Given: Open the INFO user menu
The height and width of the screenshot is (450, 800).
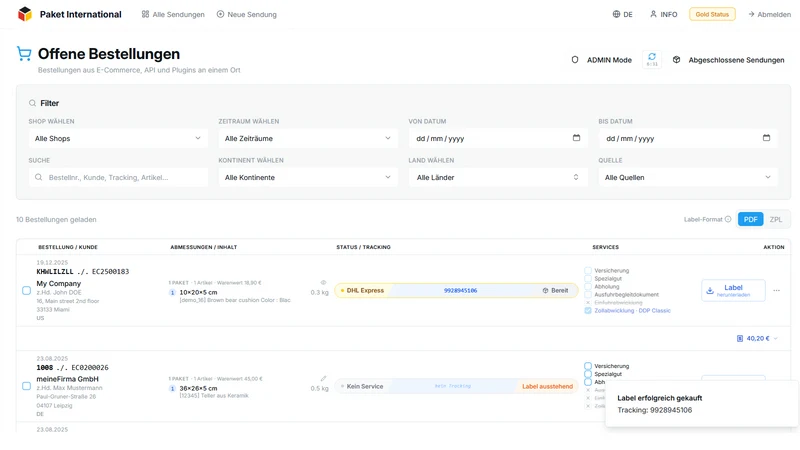Looking at the screenshot, I should [663, 14].
